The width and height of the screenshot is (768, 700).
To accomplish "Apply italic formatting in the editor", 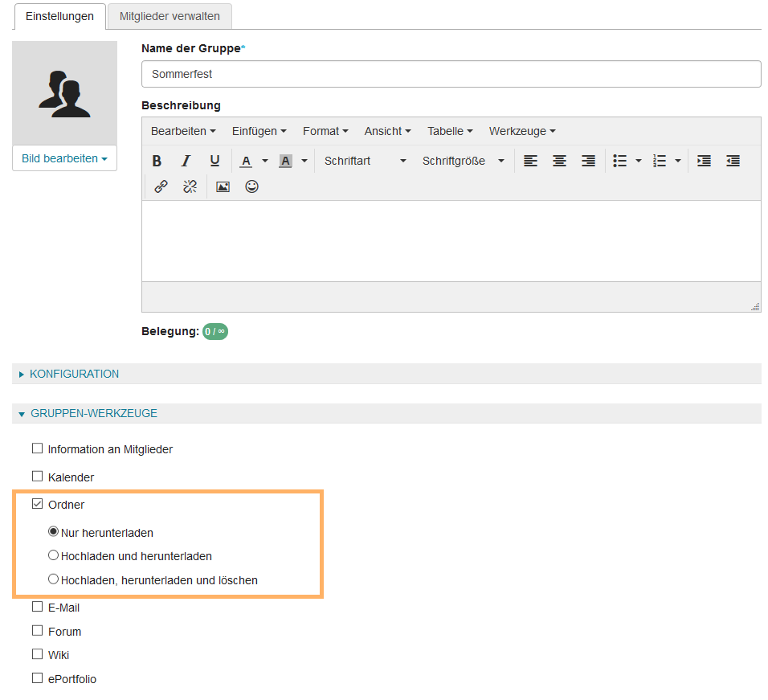I will tap(186, 161).
